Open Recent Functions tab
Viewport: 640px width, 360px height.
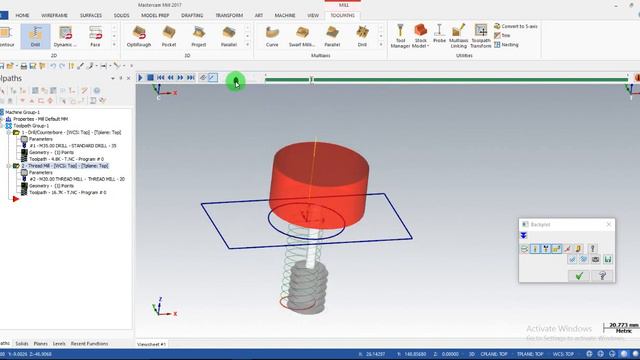89,344
